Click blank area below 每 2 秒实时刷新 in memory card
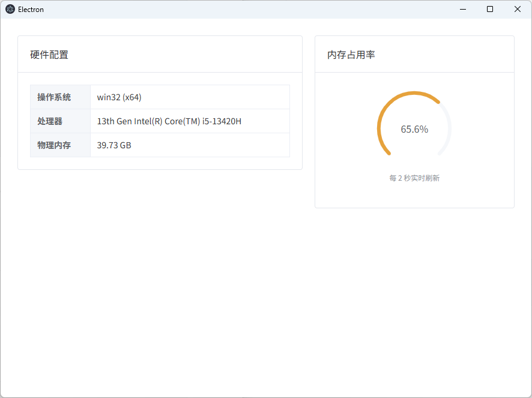 (x=414, y=196)
